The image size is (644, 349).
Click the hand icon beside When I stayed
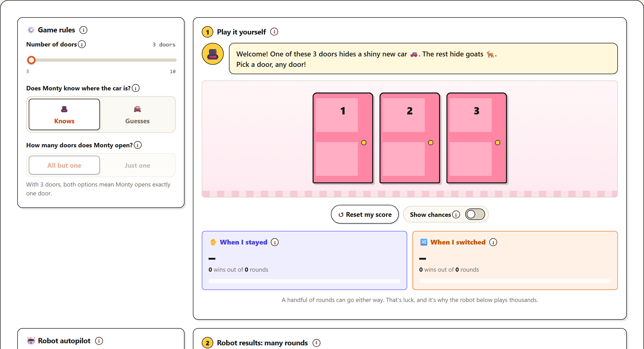click(213, 242)
